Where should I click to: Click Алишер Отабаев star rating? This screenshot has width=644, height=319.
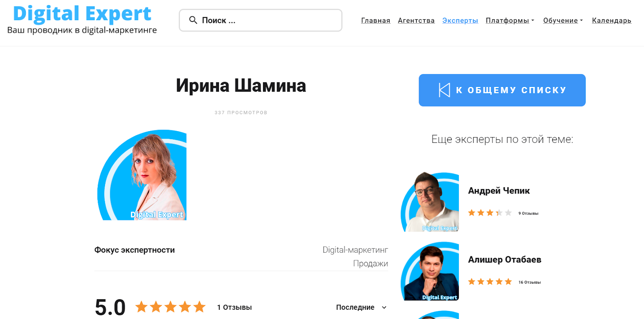(490, 282)
